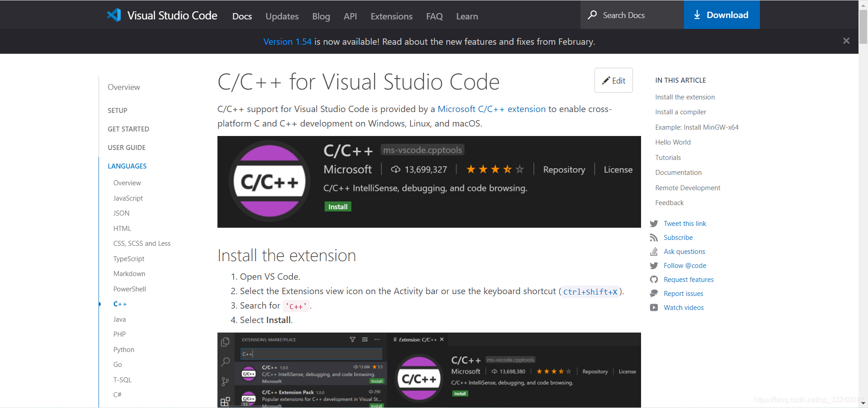Jump to Install the extension section
Viewport: 868px width, 408px height.
(685, 97)
